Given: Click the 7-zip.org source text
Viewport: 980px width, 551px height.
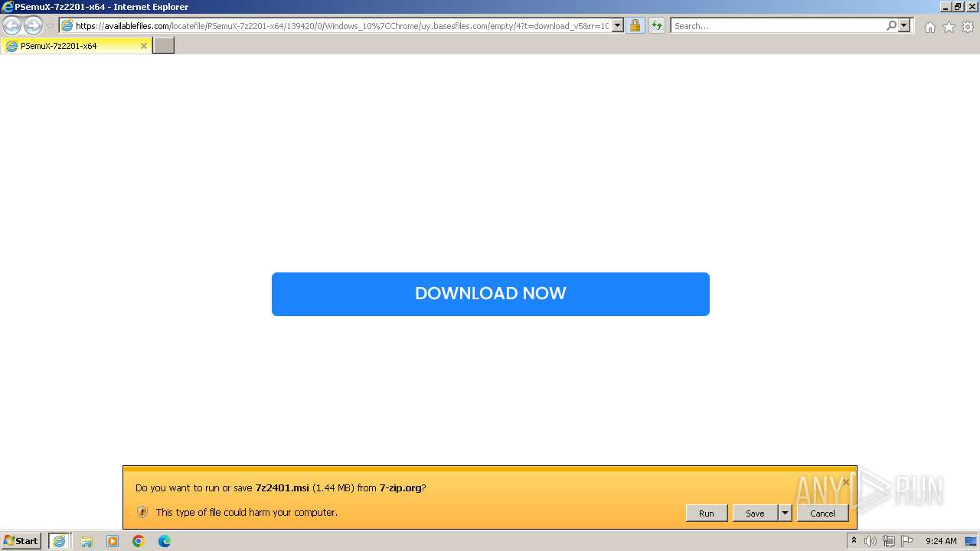Looking at the screenshot, I should 400,487.
